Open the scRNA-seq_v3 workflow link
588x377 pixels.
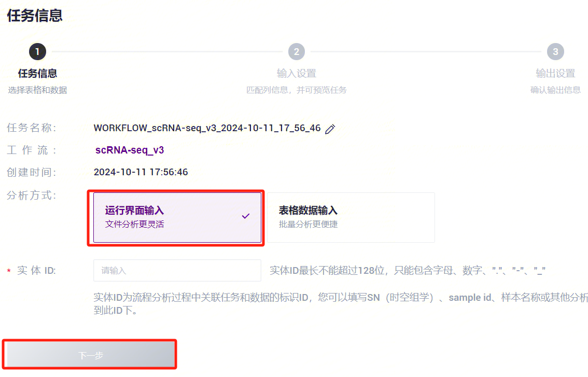pos(130,150)
